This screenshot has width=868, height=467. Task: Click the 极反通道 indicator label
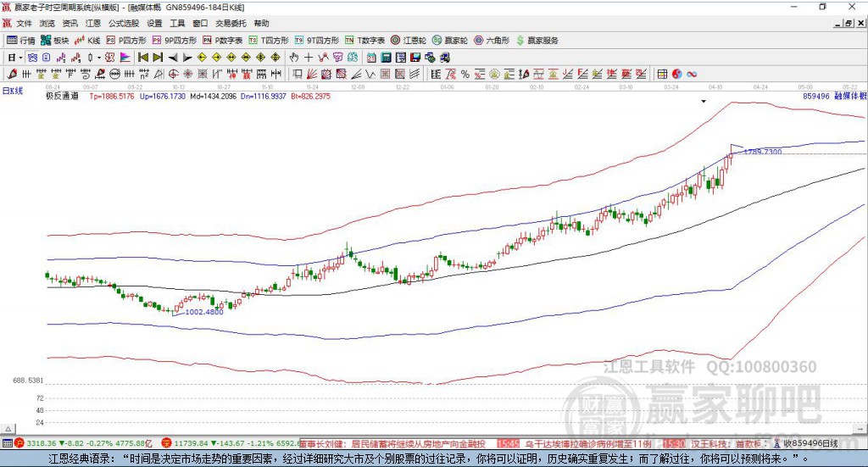(62, 96)
